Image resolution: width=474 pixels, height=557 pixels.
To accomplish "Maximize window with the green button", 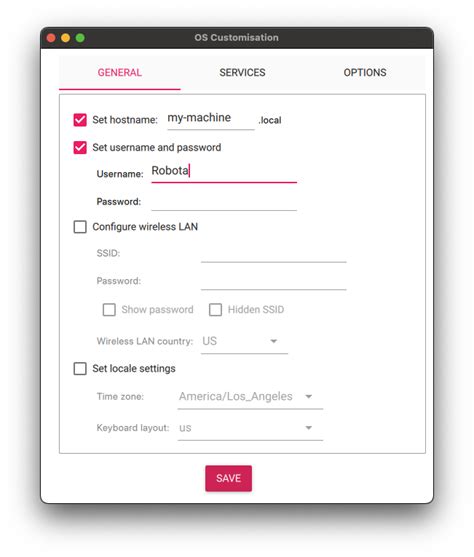I will [80, 38].
